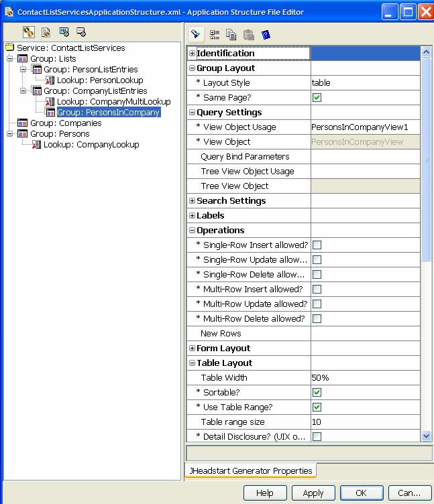Image resolution: width=434 pixels, height=504 pixels.
Task: Toggle the Sortable? checkbox
Action: coord(317,393)
